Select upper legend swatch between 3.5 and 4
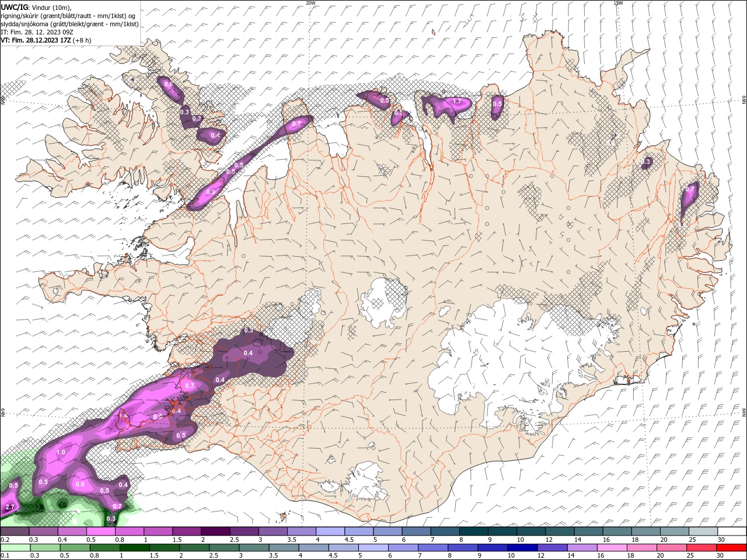 point(301,531)
